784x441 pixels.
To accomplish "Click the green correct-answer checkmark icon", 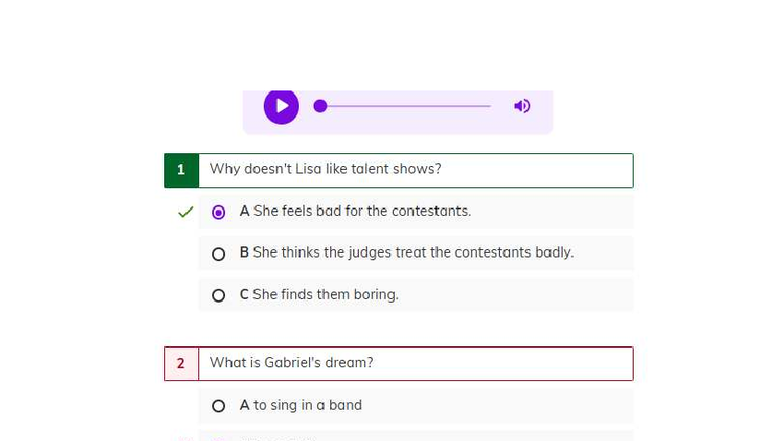I will (x=186, y=212).
